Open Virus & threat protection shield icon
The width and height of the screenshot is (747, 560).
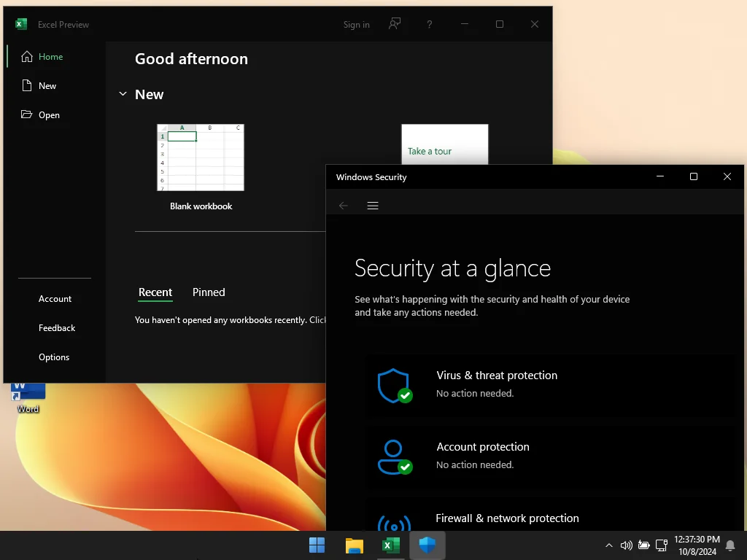pos(395,386)
